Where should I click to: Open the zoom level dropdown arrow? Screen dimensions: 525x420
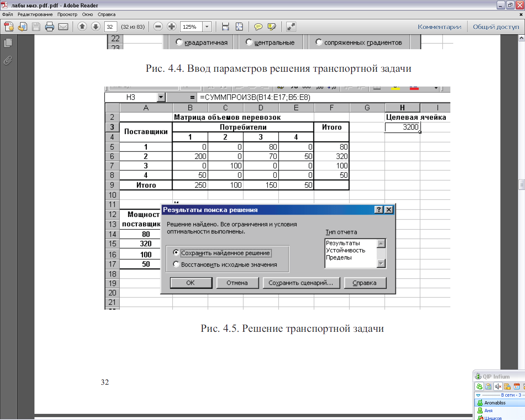tap(207, 27)
